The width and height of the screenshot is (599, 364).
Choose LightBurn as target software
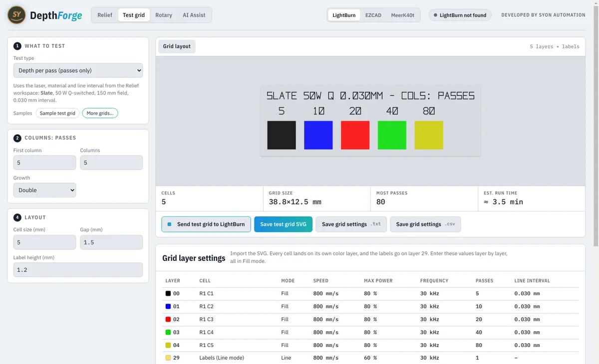344,15
